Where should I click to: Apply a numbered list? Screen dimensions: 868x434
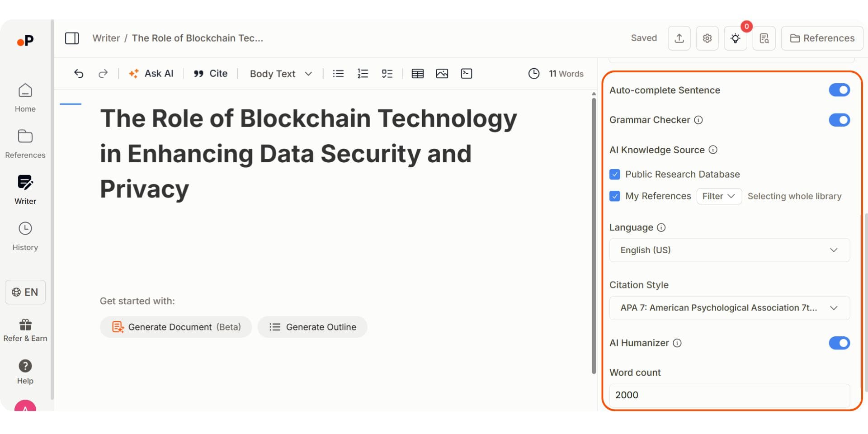click(x=363, y=73)
